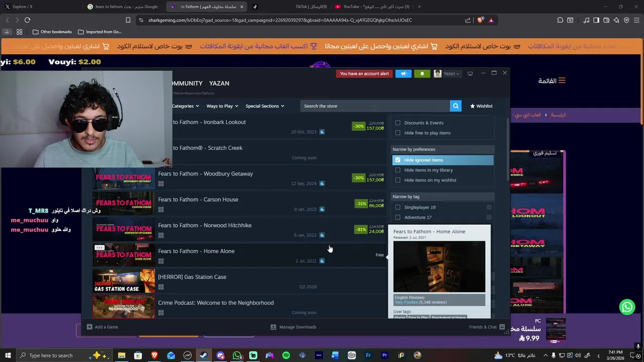Collapse the Narrow by preferences section
Image resolution: width=644 pixels, height=362 pixels.
point(443,149)
